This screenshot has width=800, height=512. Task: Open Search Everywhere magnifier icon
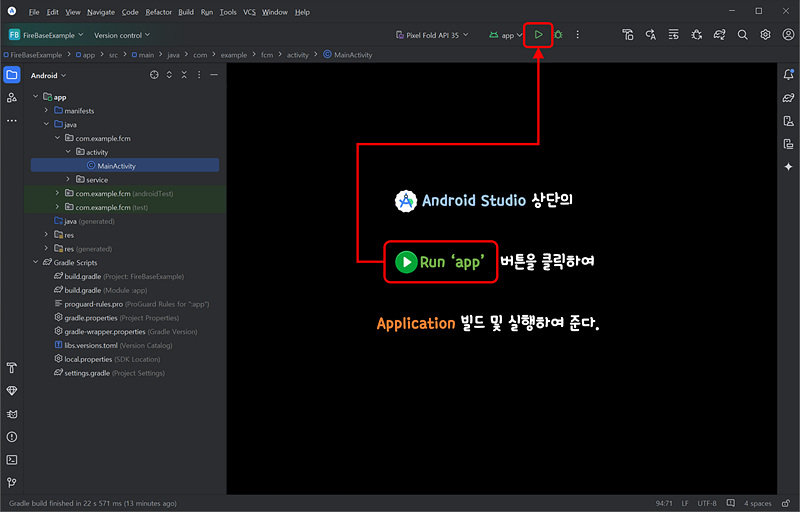(742, 35)
